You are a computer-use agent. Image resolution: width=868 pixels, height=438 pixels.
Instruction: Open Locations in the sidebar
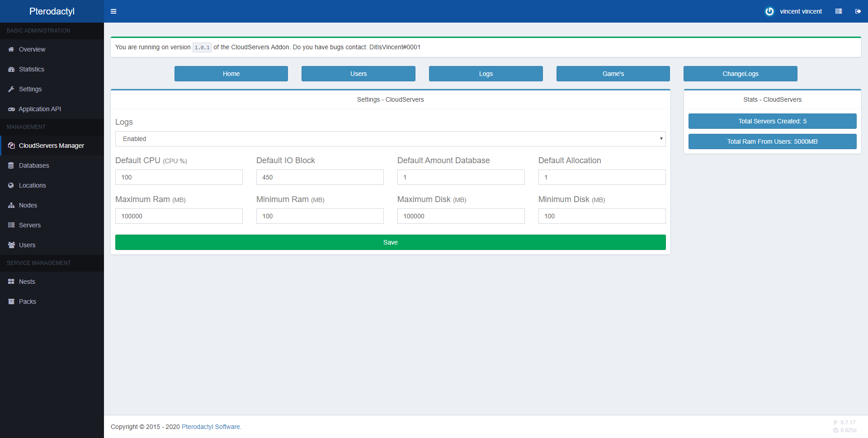(33, 185)
